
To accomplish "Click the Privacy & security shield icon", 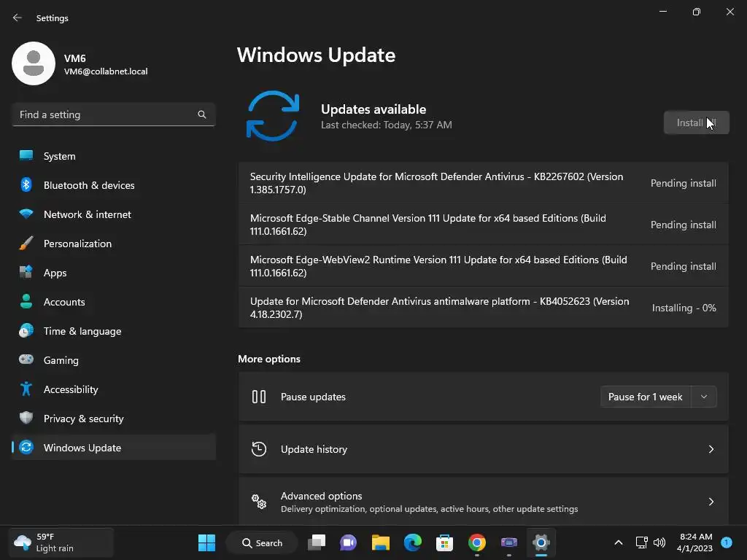I will tap(26, 418).
